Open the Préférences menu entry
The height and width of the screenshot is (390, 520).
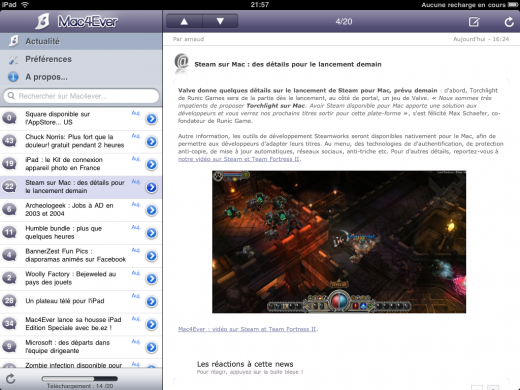81,59
